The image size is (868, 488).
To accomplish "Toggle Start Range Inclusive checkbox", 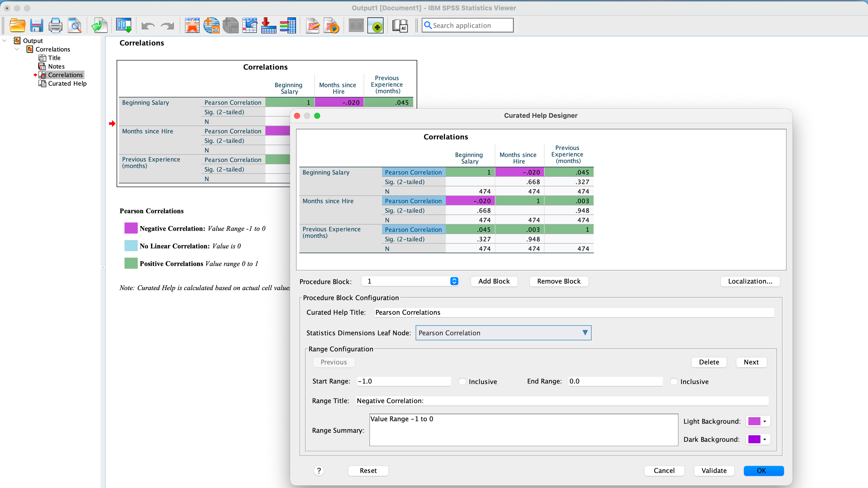I will pyautogui.click(x=463, y=381).
